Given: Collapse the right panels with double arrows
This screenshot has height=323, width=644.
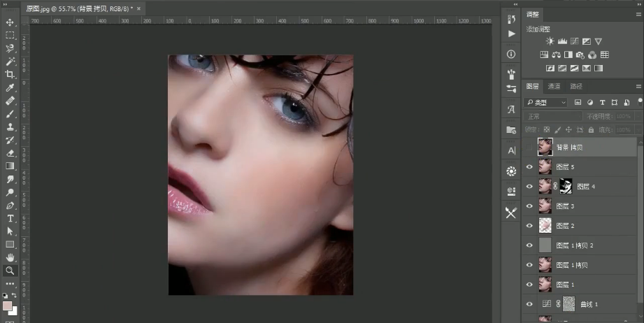Looking at the screenshot, I should click(639, 4).
